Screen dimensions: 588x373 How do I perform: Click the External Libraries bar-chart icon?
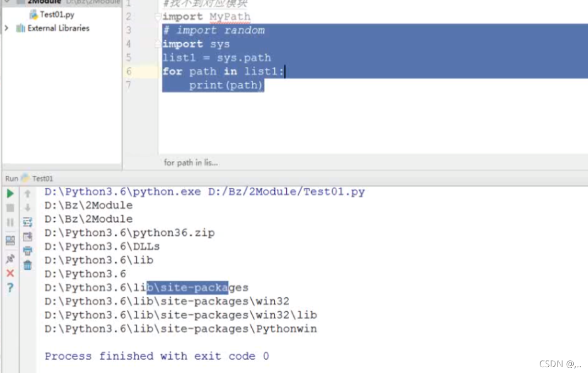point(21,28)
